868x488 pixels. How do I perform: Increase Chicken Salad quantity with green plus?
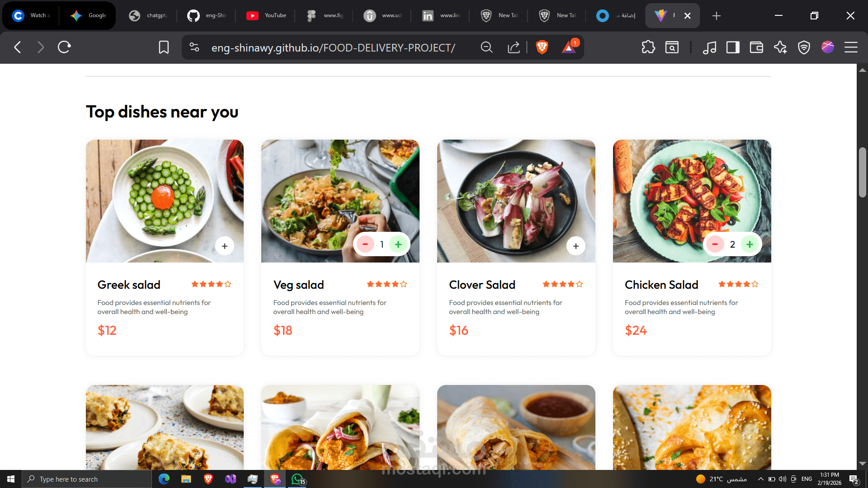750,244
